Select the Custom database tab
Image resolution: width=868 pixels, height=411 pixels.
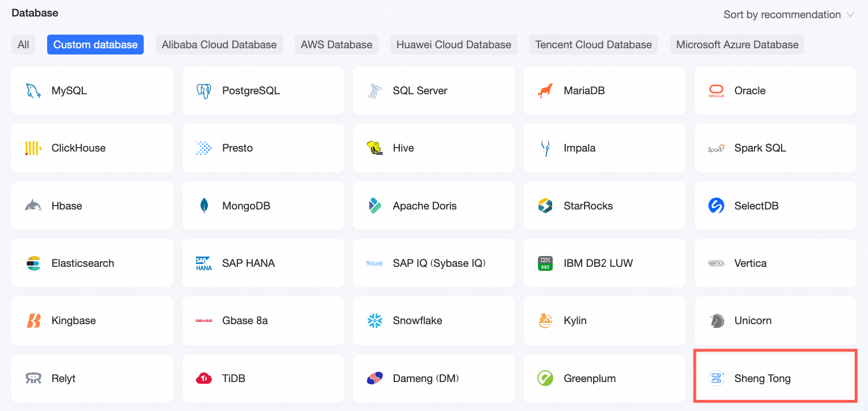(95, 45)
